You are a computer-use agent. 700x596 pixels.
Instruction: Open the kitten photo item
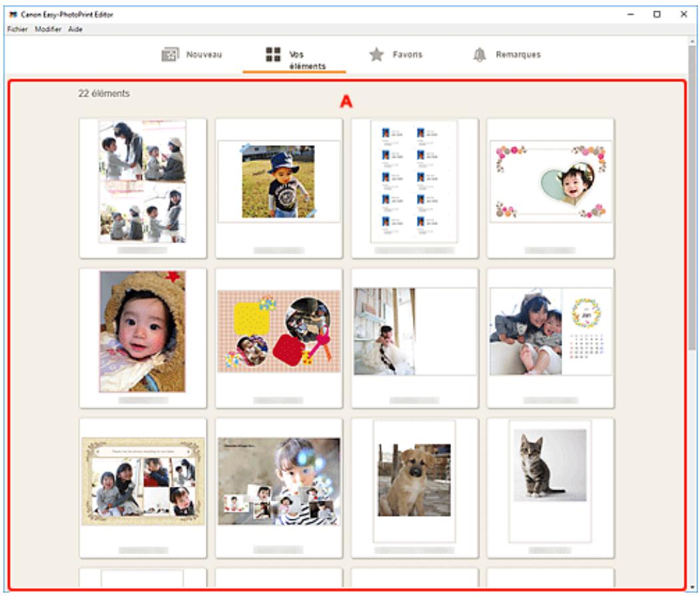pos(550,488)
